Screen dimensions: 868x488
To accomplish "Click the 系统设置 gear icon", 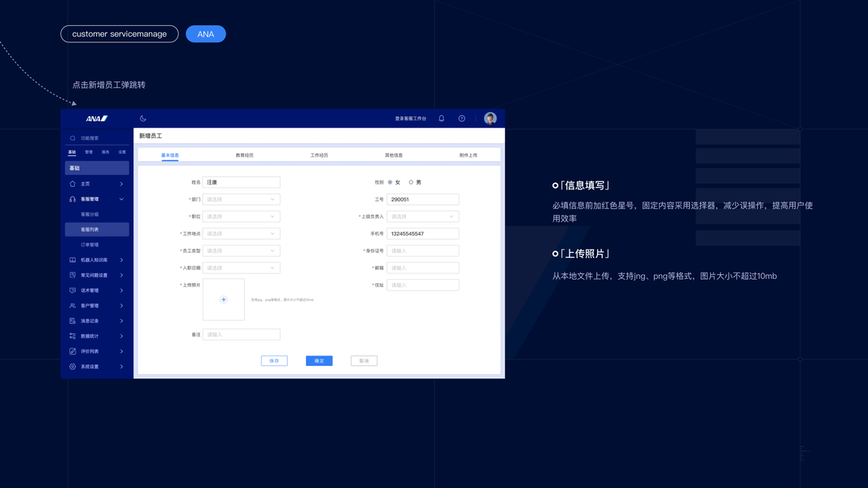I will point(72,366).
